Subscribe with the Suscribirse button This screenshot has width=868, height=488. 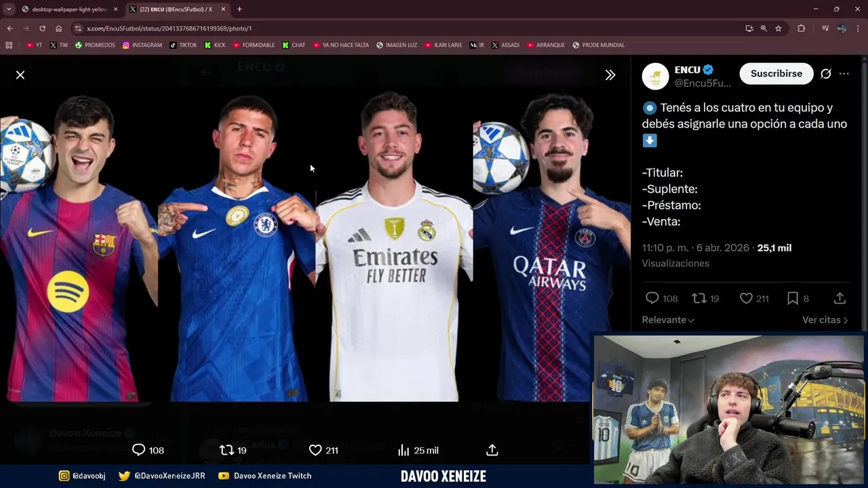(x=776, y=74)
